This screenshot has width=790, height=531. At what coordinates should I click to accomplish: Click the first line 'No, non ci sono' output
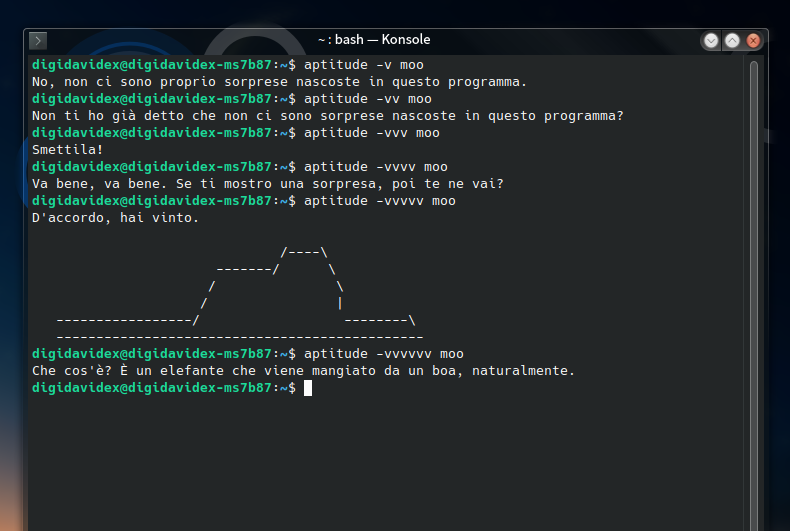pos(279,82)
